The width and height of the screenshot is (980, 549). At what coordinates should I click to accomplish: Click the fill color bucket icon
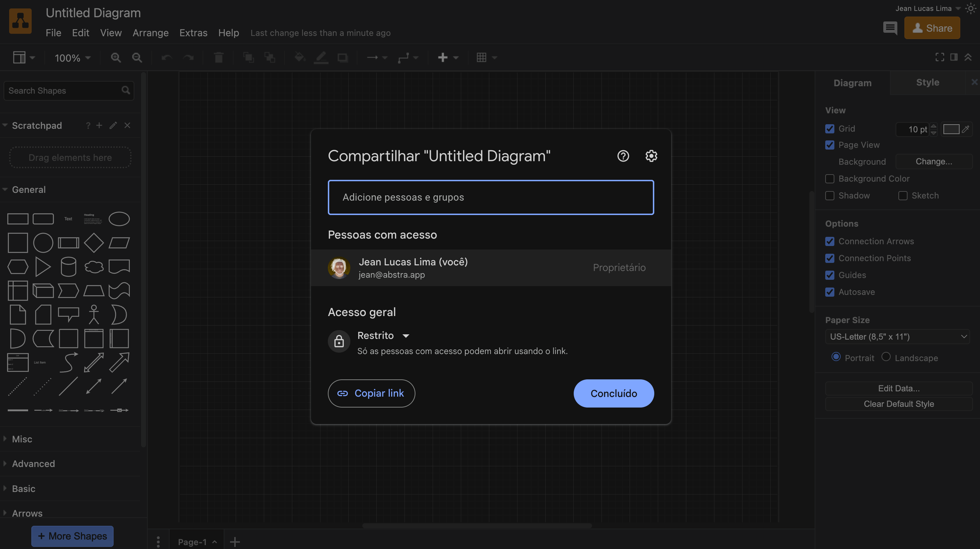[300, 57]
